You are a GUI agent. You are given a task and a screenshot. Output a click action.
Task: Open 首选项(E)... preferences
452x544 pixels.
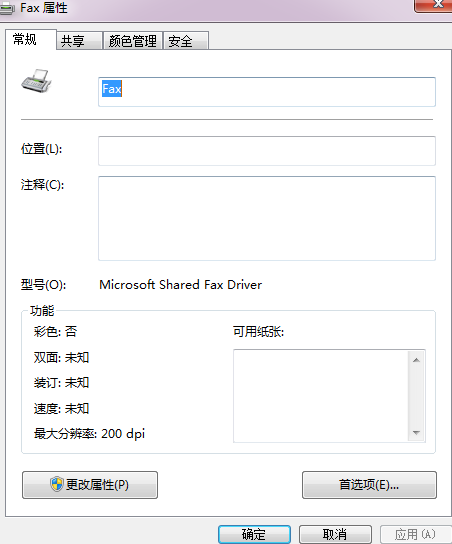tap(369, 485)
